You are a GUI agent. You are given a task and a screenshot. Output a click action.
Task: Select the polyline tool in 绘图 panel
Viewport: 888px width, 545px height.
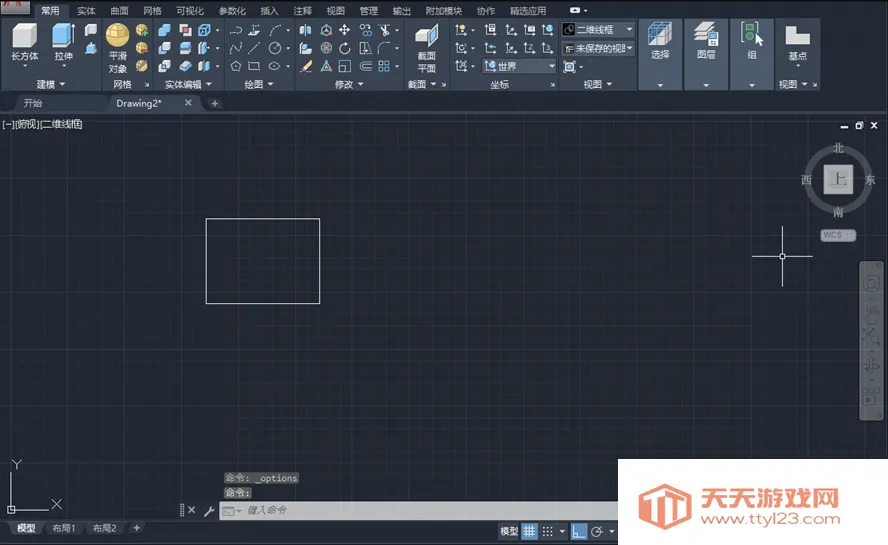tap(236, 30)
